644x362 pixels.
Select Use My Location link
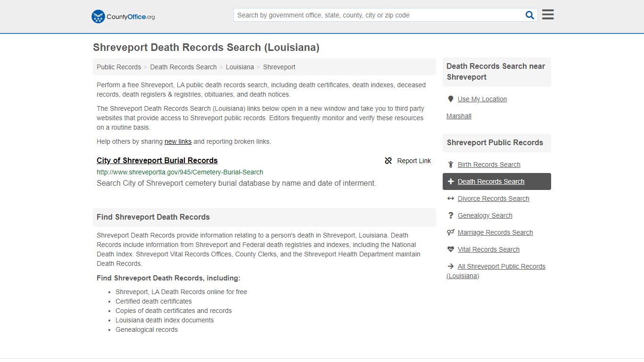[482, 99]
